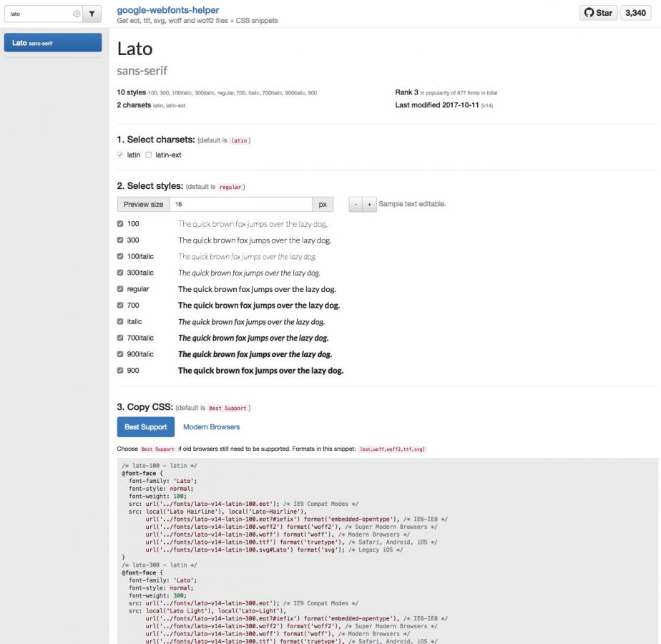Click the preview size input field
Image resolution: width=661 pixels, height=644 pixels.
click(x=240, y=204)
